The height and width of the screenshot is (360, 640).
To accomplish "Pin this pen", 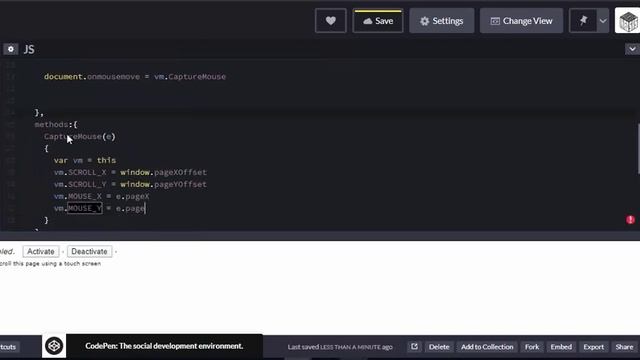I will tap(583, 21).
